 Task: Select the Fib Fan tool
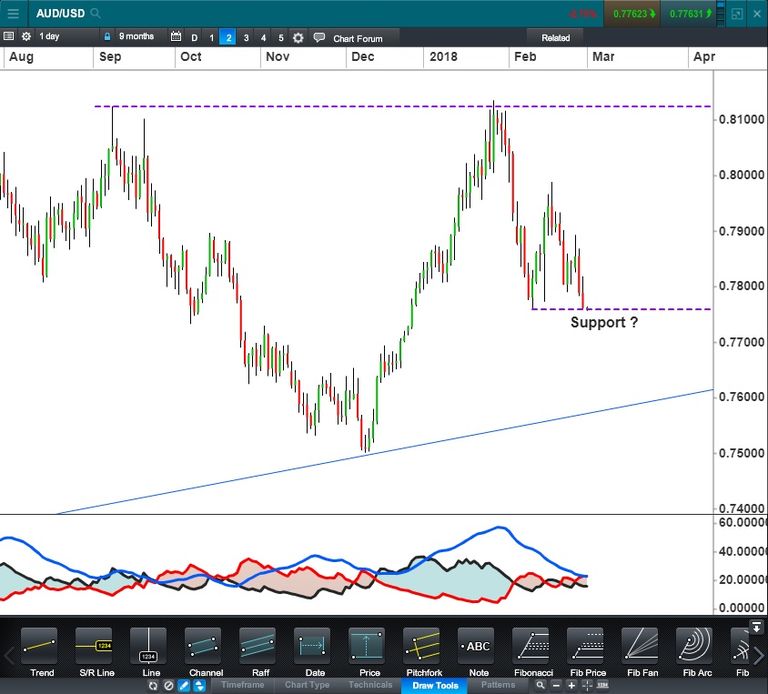point(640,652)
